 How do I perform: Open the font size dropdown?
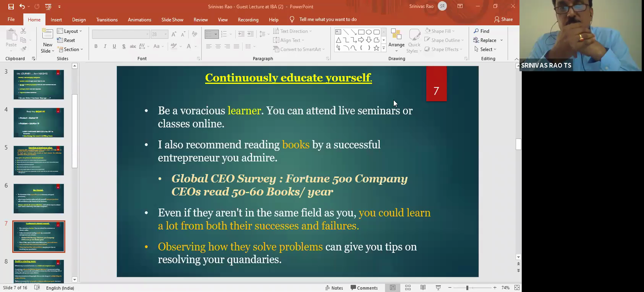(x=166, y=34)
